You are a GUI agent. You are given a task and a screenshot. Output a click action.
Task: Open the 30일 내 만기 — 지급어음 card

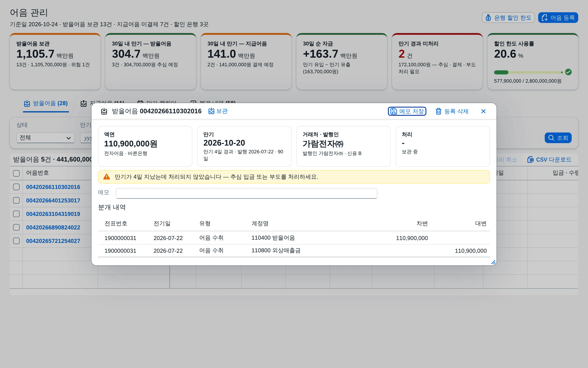[246, 61]
